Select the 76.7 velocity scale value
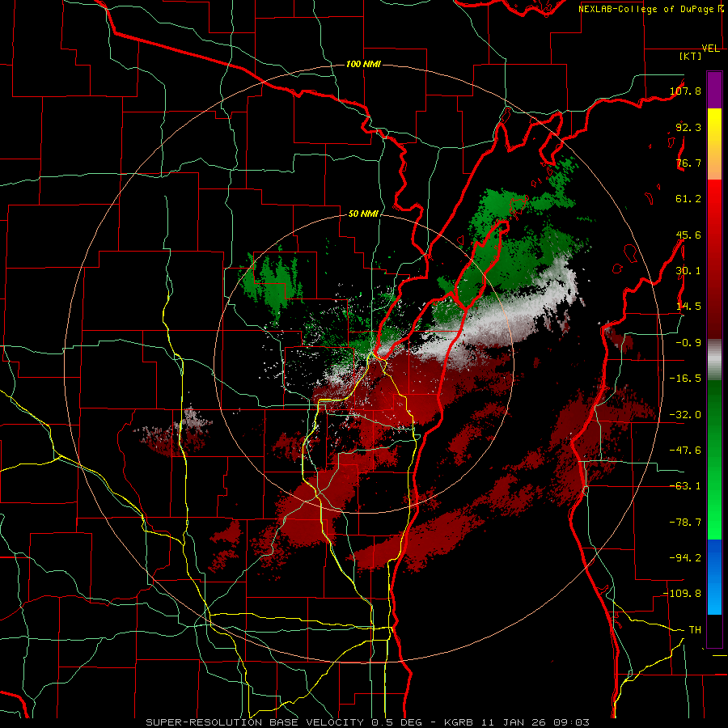Viewport: 728px width, 728px height. click(688, 163)
